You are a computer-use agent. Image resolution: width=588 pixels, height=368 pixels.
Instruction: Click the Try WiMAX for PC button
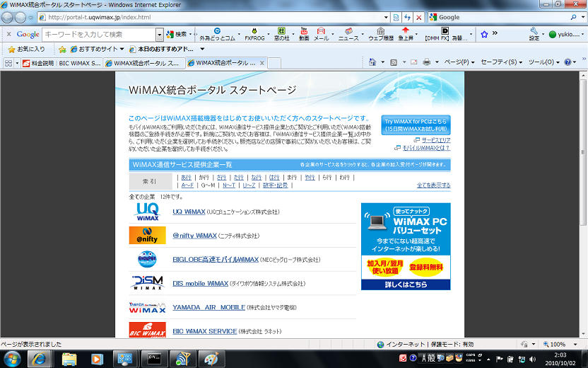point(416,125)
